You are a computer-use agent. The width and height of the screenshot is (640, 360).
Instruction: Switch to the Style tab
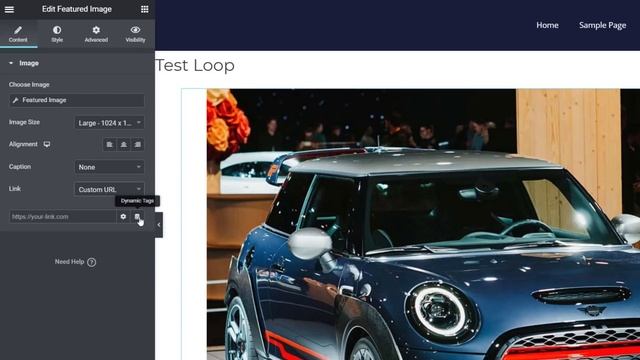coord(57,34)
